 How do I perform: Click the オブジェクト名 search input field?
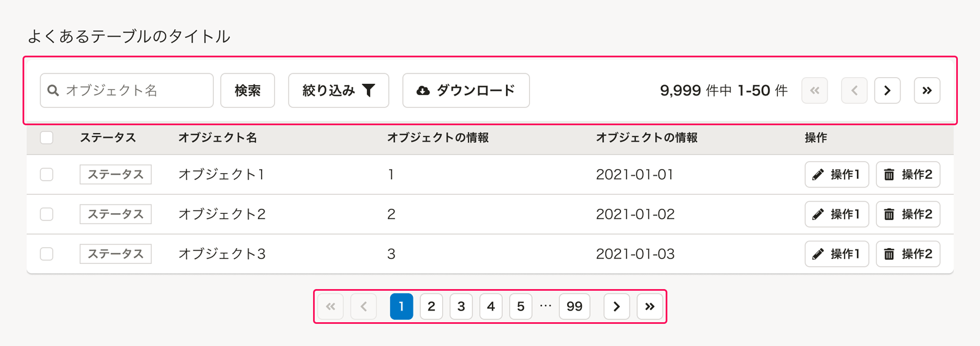(x=135, y=91)
